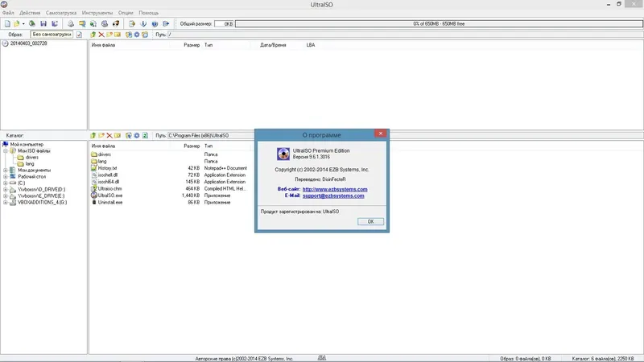The height and width of the screenshot is (362, 644).
Task: Sort upper list by Дата/Время column
Action: click(x=273, y=45)
